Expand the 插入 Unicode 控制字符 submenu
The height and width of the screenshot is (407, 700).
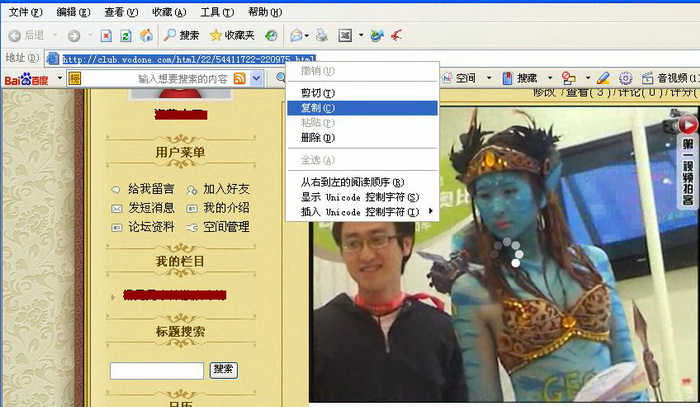click(362, 212)
